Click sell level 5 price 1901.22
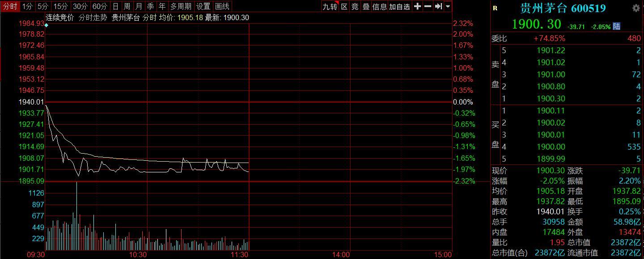The width and height of the screenshot is (644, 259). (x=551, y=50)
